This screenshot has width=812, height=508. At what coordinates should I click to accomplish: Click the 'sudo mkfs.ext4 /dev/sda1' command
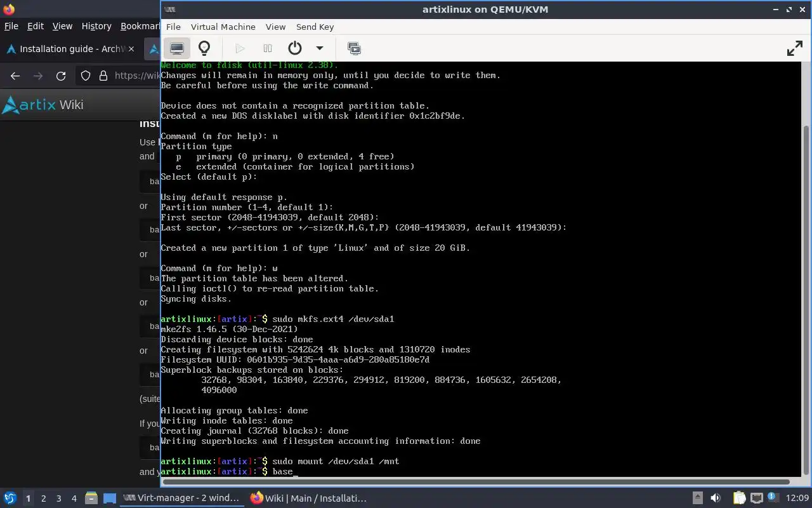point(333,319)
